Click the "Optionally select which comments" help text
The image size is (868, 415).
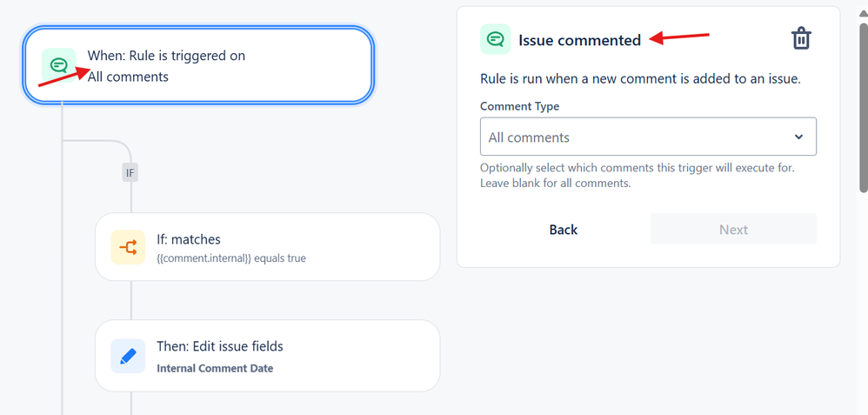coord(637,168)
